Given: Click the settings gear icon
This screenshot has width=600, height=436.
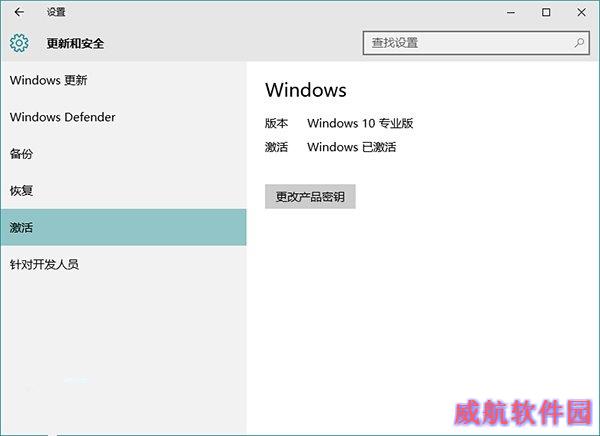Looking at the screenshot, I should [19, 43].
